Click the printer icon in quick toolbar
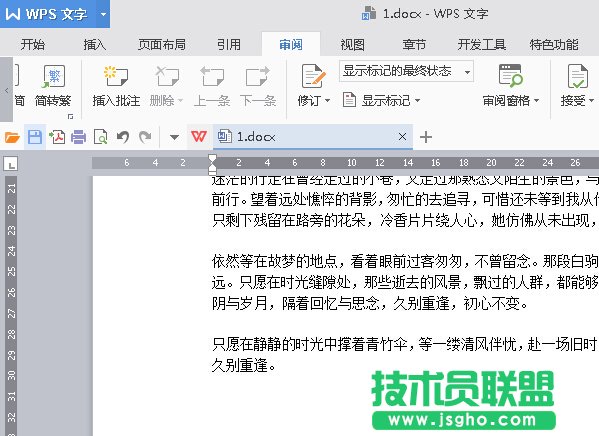599x436 pixels. 78,137
